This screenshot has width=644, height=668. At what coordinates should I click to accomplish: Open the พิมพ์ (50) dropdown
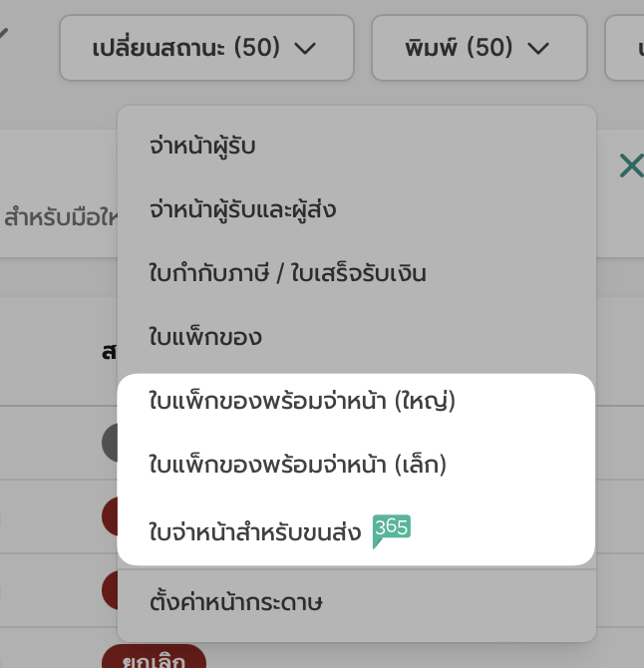pos(477,48)
